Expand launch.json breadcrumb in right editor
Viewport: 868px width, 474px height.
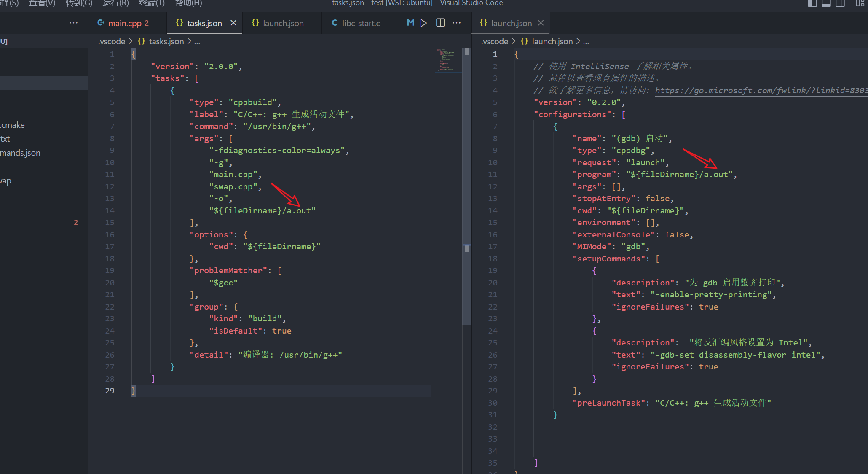[552, 41]
